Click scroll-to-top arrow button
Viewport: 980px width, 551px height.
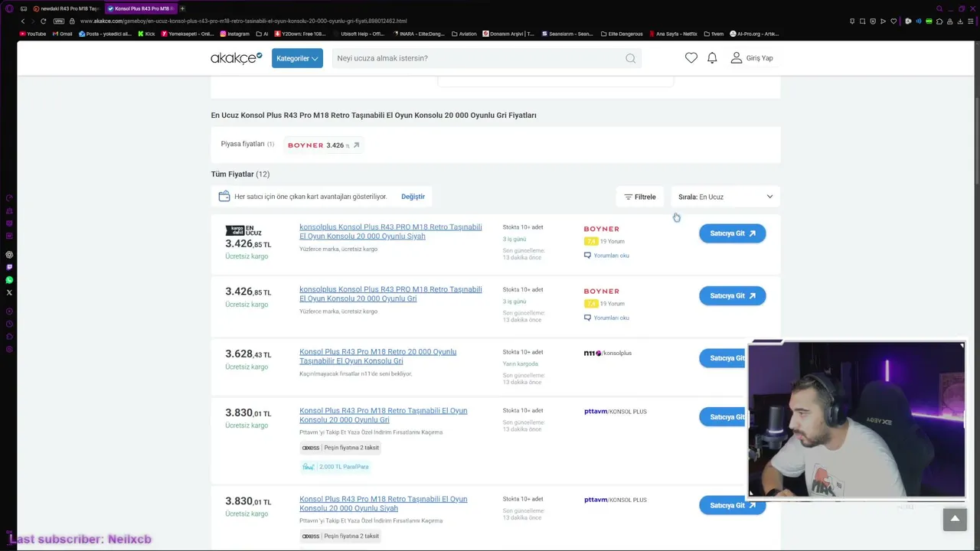(x=955, y=519)
